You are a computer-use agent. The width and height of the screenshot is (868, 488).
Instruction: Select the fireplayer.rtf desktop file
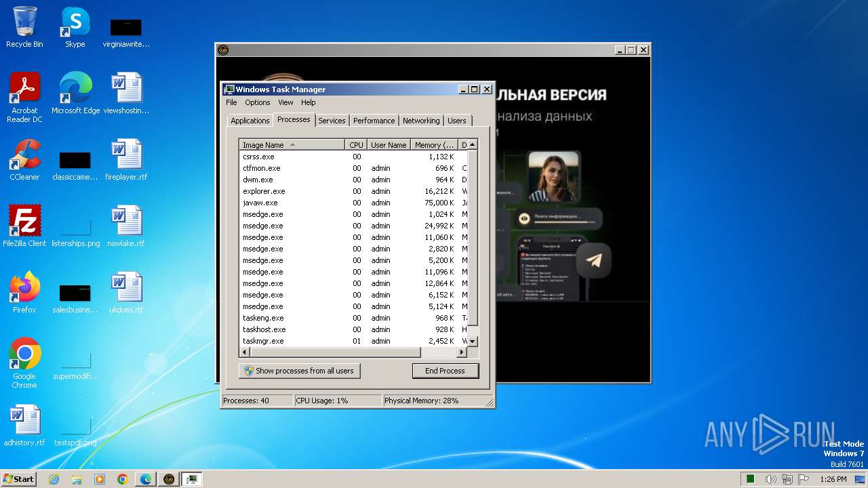click(126, 160)
